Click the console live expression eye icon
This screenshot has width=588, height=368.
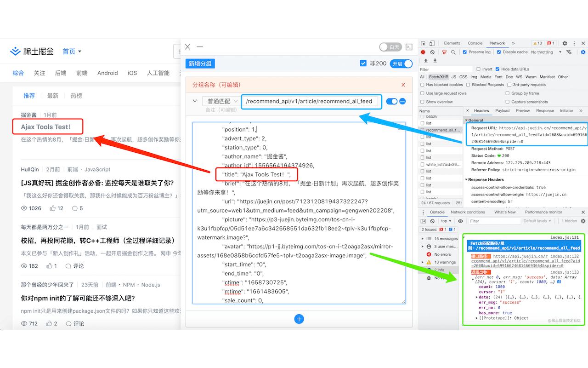(461, 221)
